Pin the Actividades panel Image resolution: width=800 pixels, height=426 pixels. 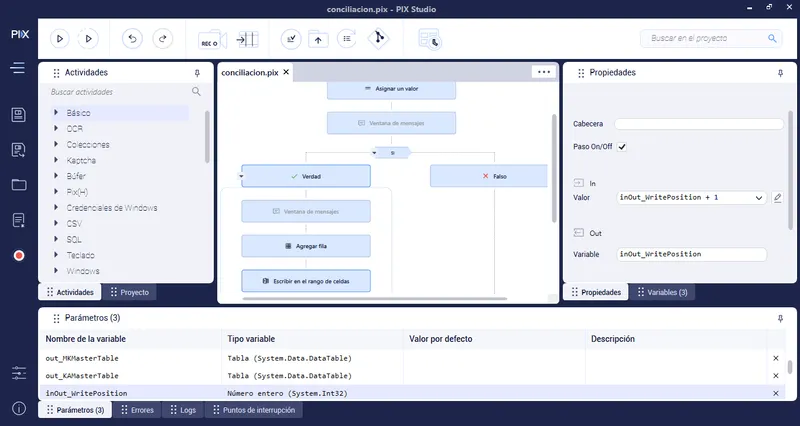pos(197,73)
